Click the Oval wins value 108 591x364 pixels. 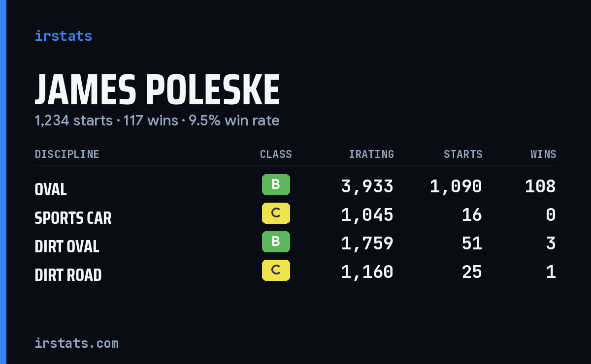point(540,186)
